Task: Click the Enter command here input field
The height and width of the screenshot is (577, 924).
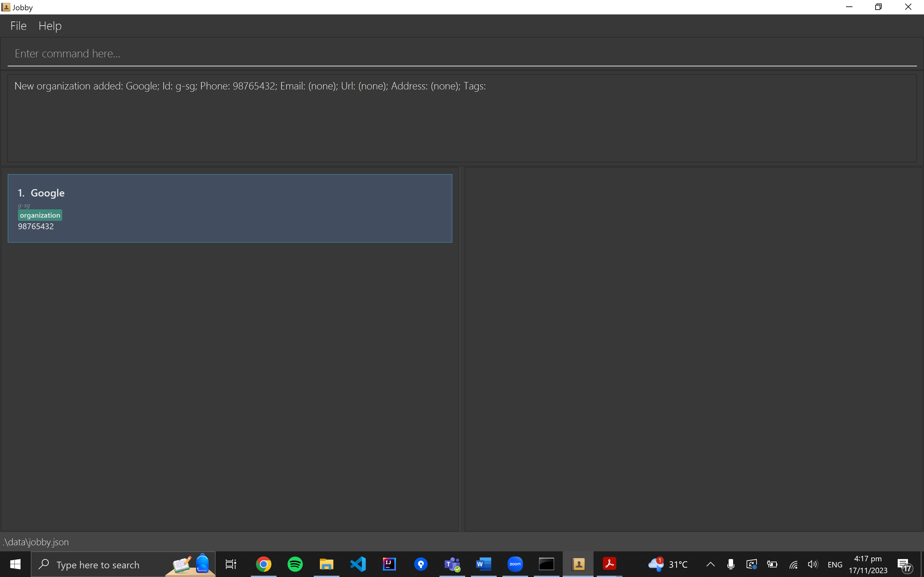Action: pyautogui.click(x=461, y=54)
